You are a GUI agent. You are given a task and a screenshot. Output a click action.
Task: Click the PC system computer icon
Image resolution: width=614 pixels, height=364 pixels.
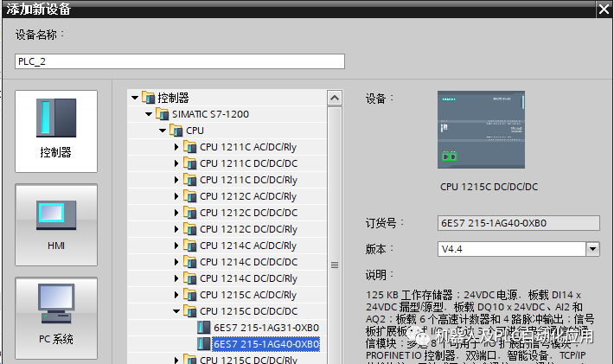[56, 303]
